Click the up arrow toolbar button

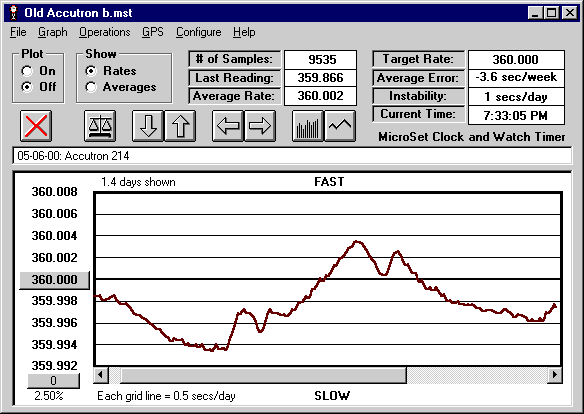pyautogui.click(x=180, y=126)
